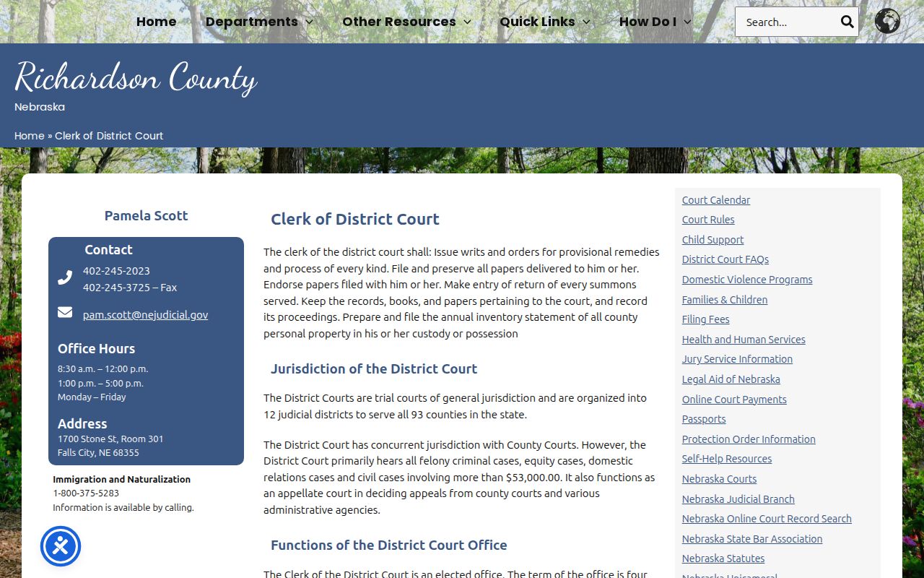The height and width of the screenshot is (578, 924).
Task: Open District Court FAQs link
Action: [x=725, y=259]
